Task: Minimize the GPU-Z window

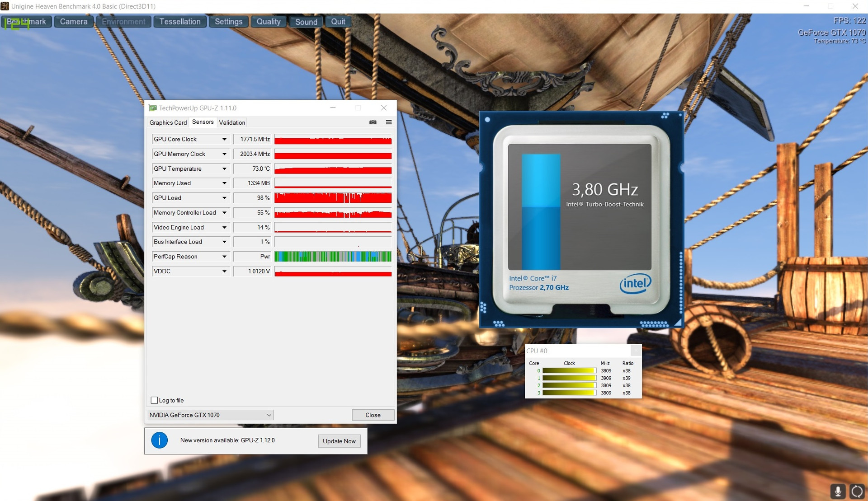Action: tap(333, 108)
